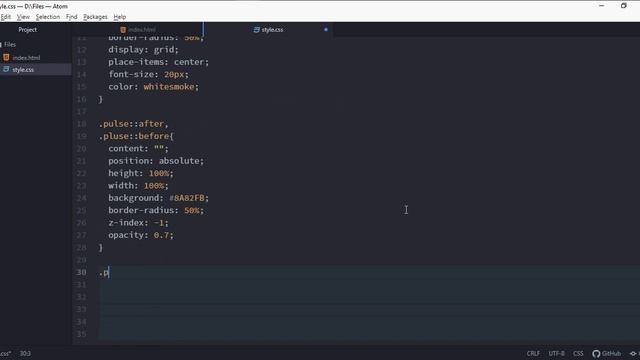
Task: Select style.css in the tree view
Action: 23,70
